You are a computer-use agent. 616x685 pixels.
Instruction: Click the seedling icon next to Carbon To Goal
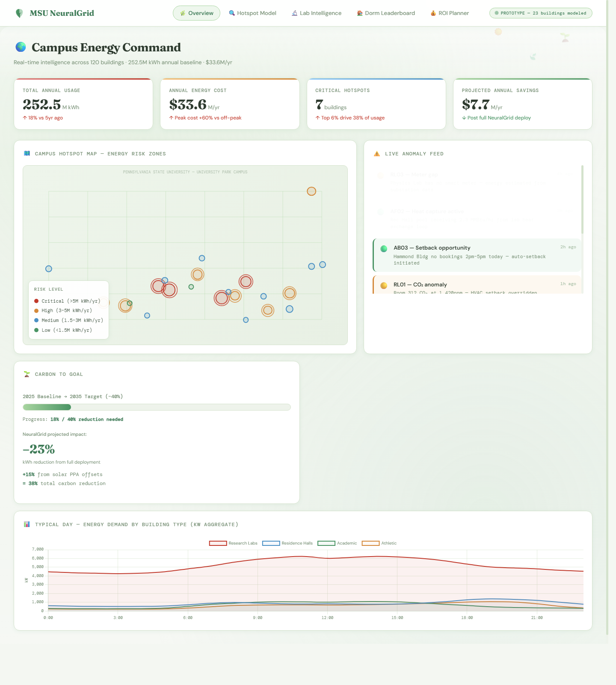coord(27,374)
